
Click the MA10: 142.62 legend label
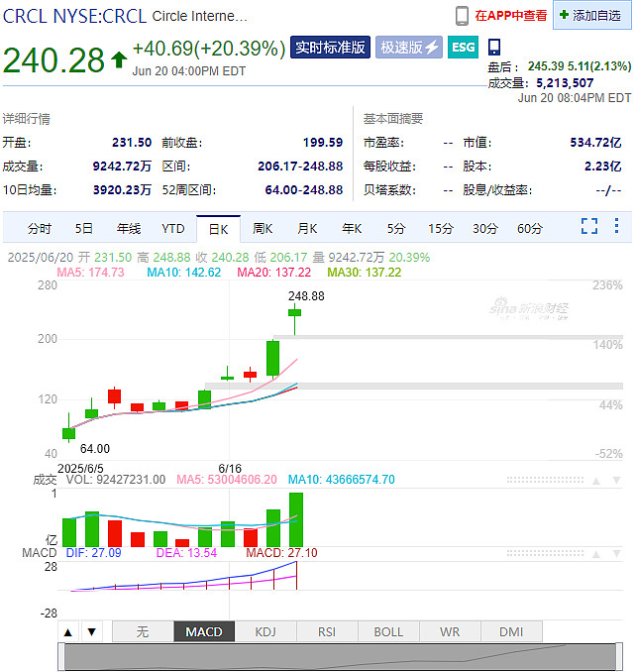[184, 273]
